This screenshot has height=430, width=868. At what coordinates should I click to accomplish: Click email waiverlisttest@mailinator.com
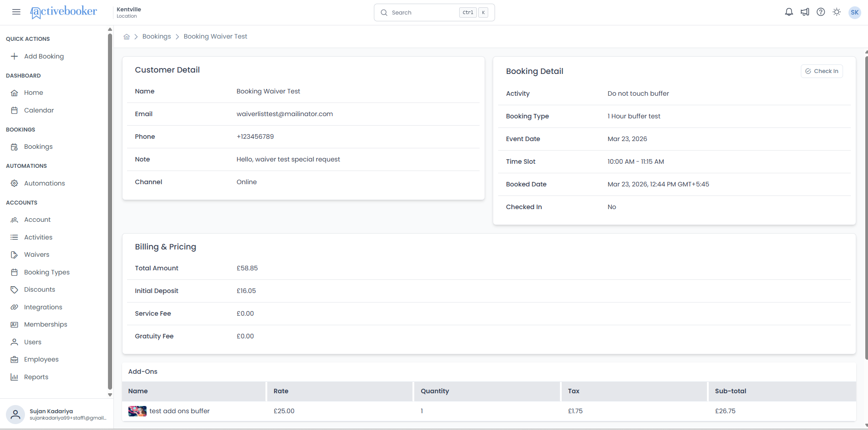(284, 114)
